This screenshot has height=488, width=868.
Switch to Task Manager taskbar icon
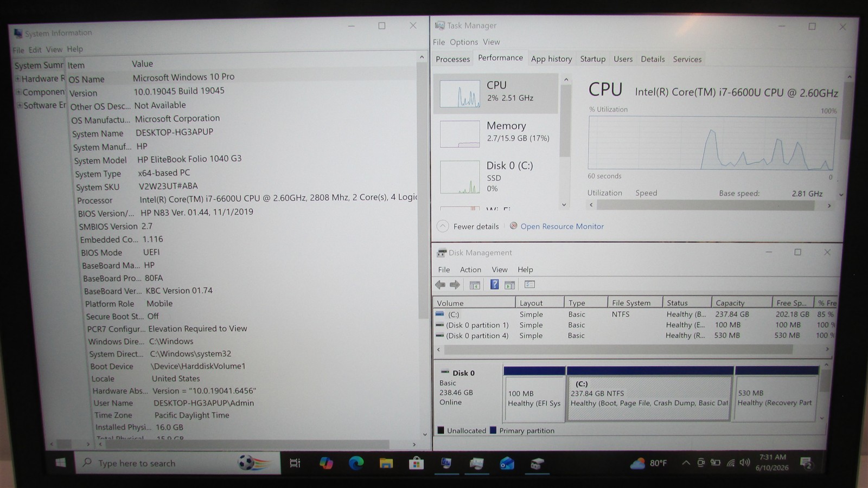476,463
